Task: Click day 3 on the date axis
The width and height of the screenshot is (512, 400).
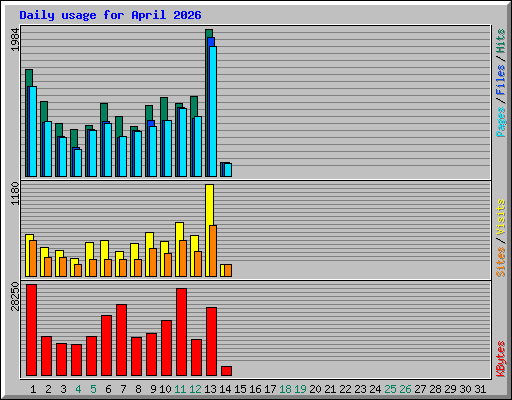Action: pos(63,389)
